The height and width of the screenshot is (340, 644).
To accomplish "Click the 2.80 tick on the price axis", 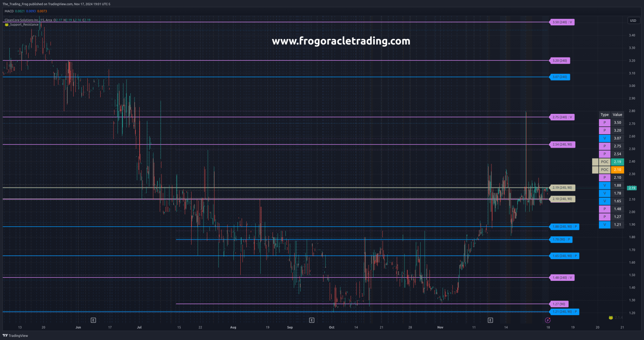I will (x=632, y=111).
